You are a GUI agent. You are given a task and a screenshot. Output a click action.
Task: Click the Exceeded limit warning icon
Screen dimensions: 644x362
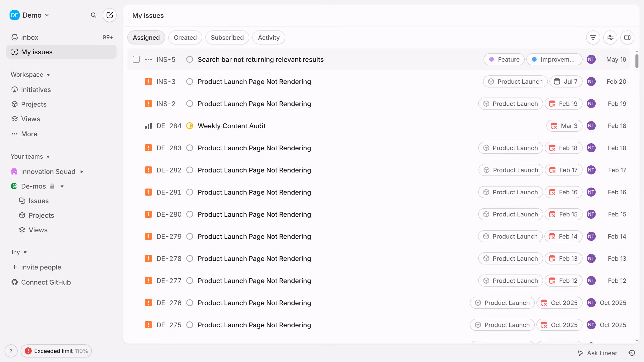click(x=28, y=351)
